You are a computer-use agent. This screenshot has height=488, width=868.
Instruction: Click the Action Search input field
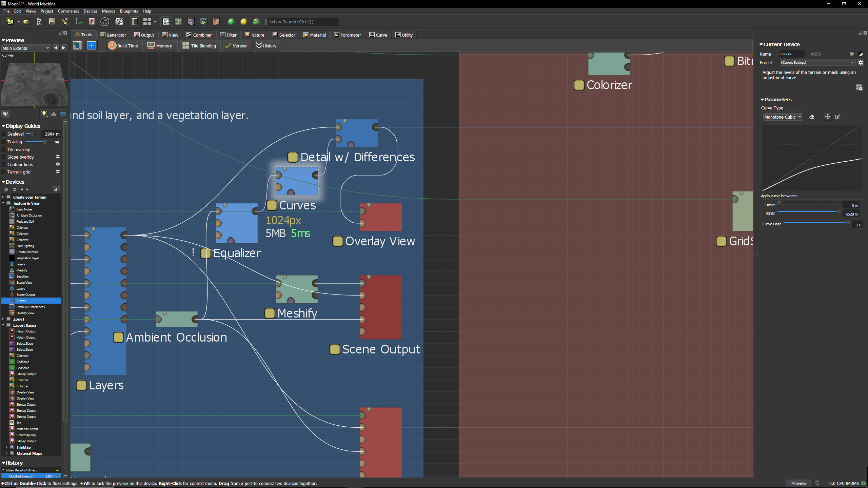[x=302, y=22]
